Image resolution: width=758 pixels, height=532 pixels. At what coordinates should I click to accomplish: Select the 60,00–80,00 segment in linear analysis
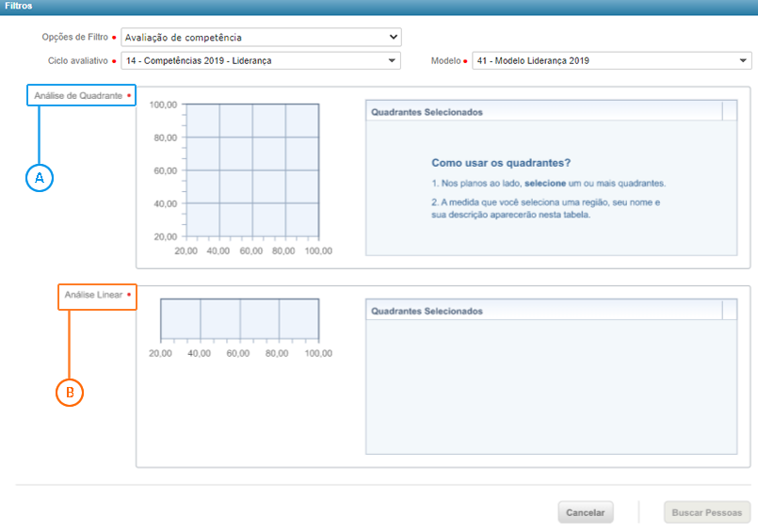[x=259, y=318]
